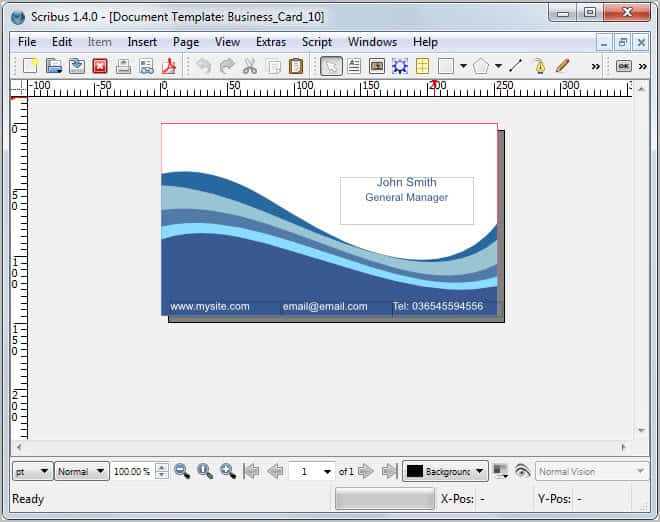Toggle color management monitor icon
This screenshot has width=660, height=522.
(500, 471)
